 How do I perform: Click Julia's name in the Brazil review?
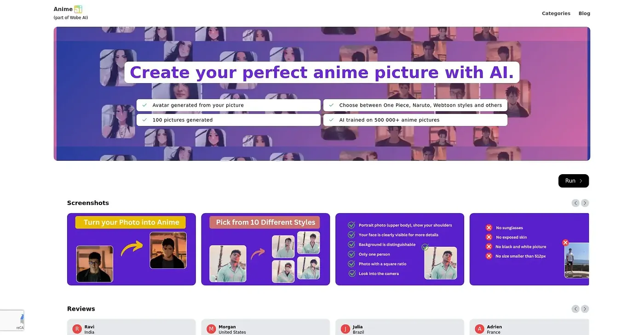[x=358, y=327]
